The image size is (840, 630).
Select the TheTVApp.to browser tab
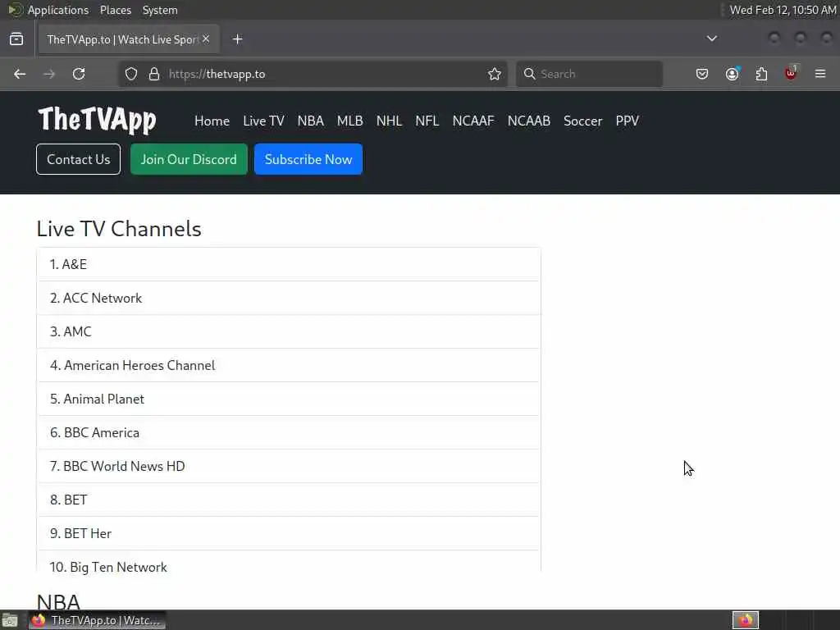point(129,39)
